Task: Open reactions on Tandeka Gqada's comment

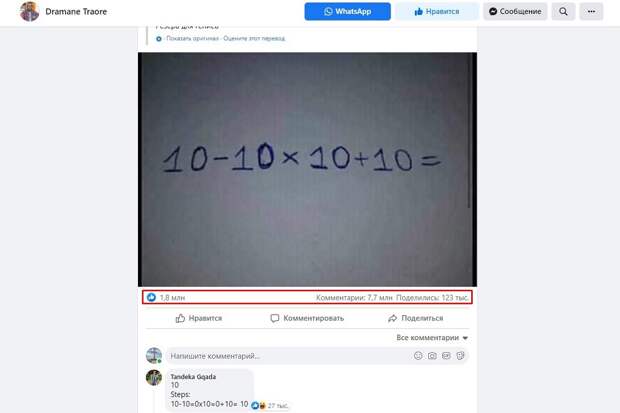Action: 270,405
